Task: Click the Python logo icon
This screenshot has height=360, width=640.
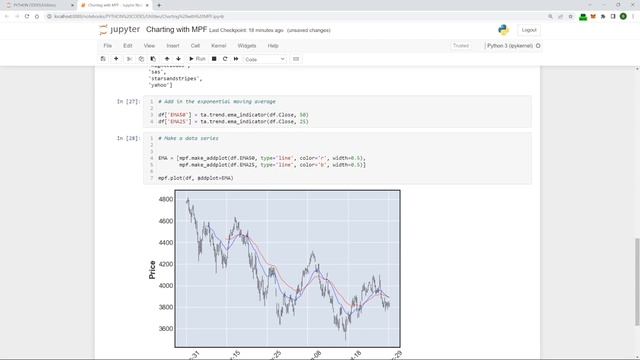Action: tap(503, 30)
